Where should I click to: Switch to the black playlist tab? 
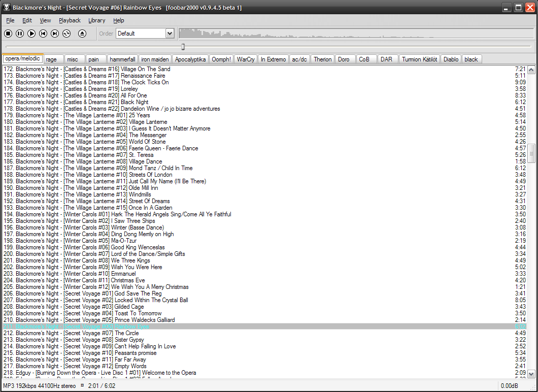[471, 59]
